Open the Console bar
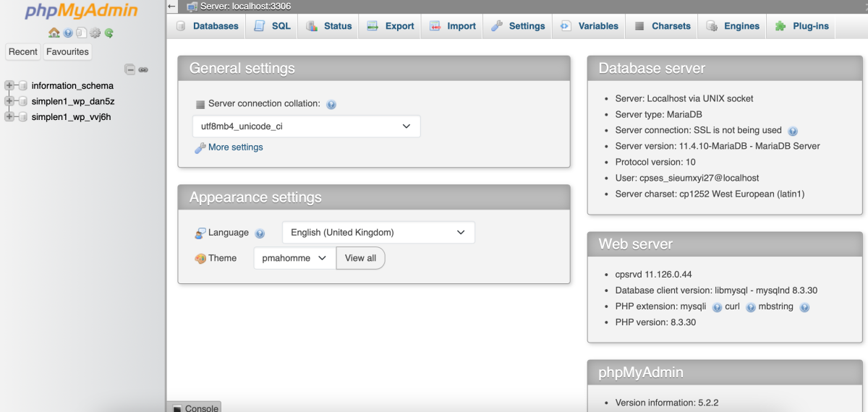Screen dimensions: 868x412 (194, 407)
